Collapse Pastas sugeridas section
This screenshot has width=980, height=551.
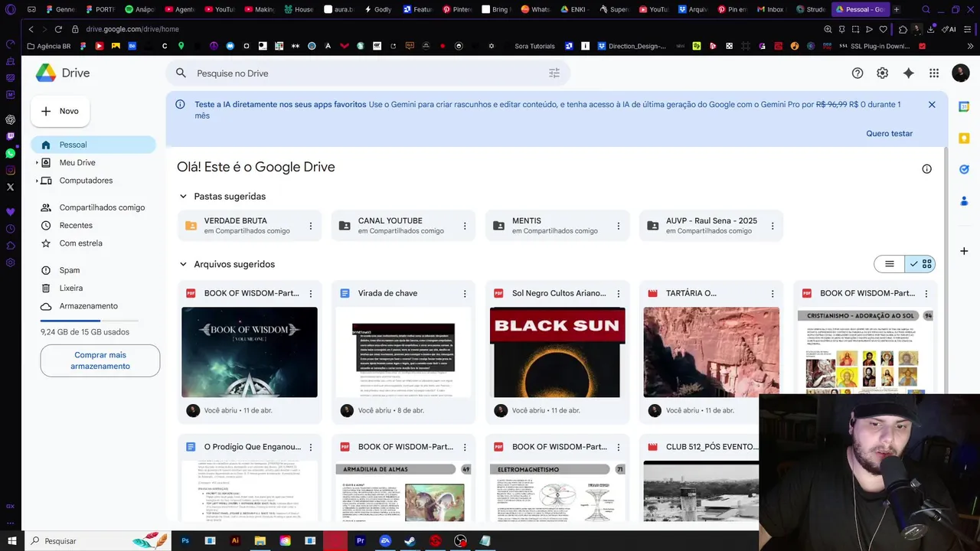coord(183,197)
